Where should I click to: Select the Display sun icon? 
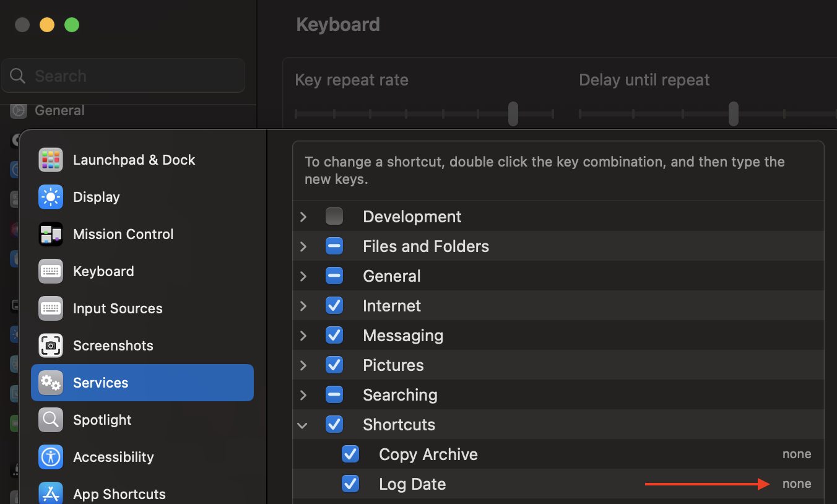51,197
